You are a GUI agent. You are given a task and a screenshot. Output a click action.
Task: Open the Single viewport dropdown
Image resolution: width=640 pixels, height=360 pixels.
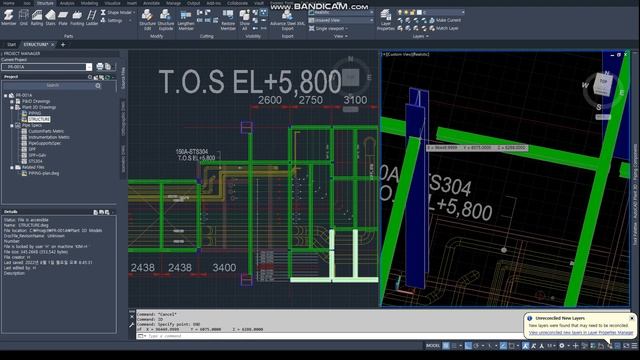tap(329, 29)
